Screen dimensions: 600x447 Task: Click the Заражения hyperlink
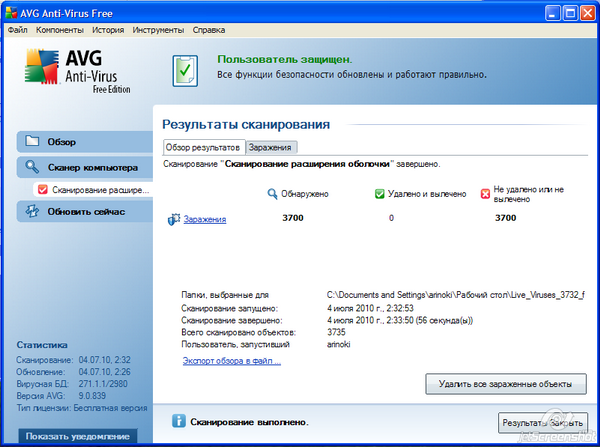tap(205, 219)
